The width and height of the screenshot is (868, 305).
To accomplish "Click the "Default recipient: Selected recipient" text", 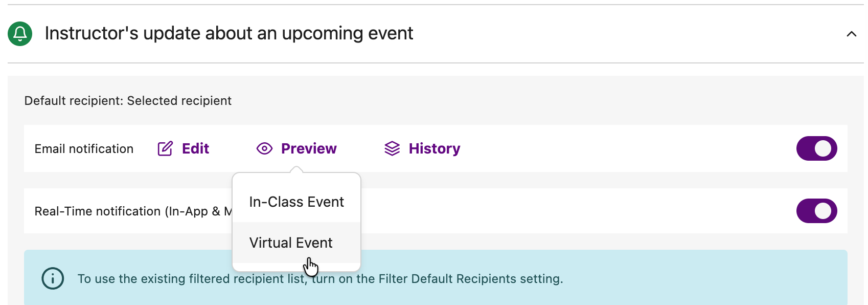I will click(128, 101).
